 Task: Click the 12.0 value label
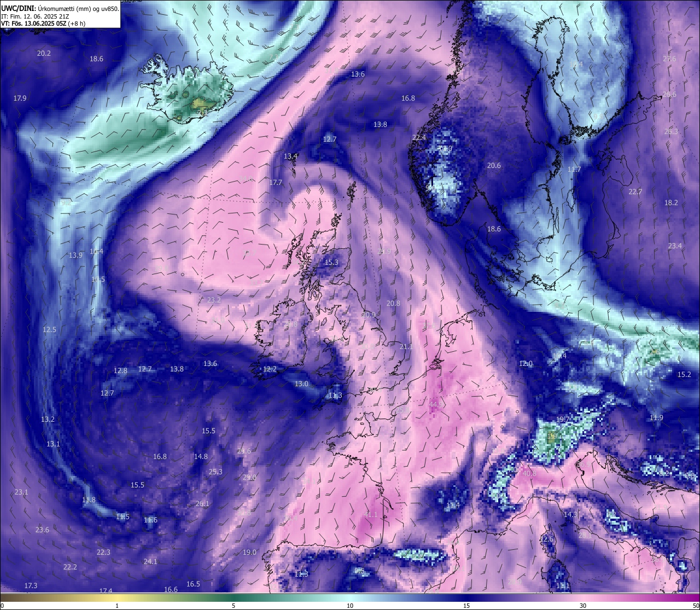pos(526,363)
